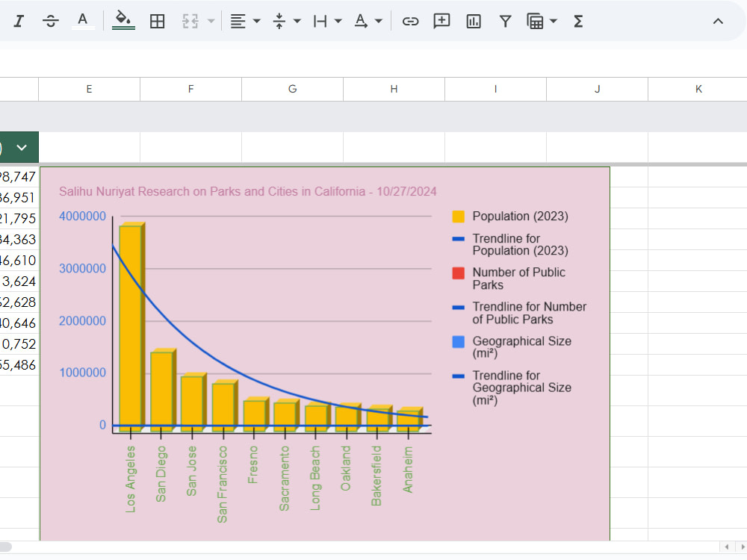This screenshot has height=560, width=747.
Task: Click the insert chart icon
Action: point(474,21)
